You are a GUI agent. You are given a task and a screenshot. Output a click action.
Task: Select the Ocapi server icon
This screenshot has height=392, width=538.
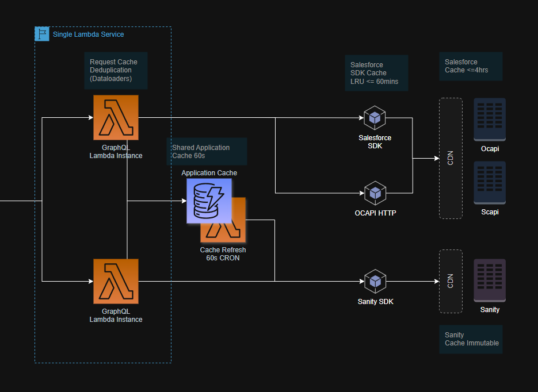490,119
